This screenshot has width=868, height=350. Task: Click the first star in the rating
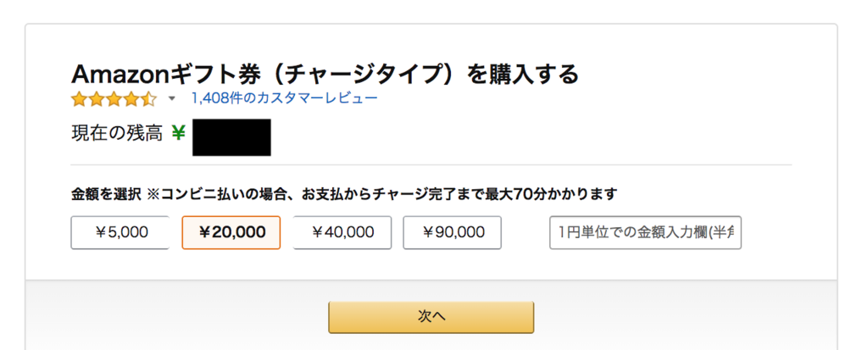79,99
